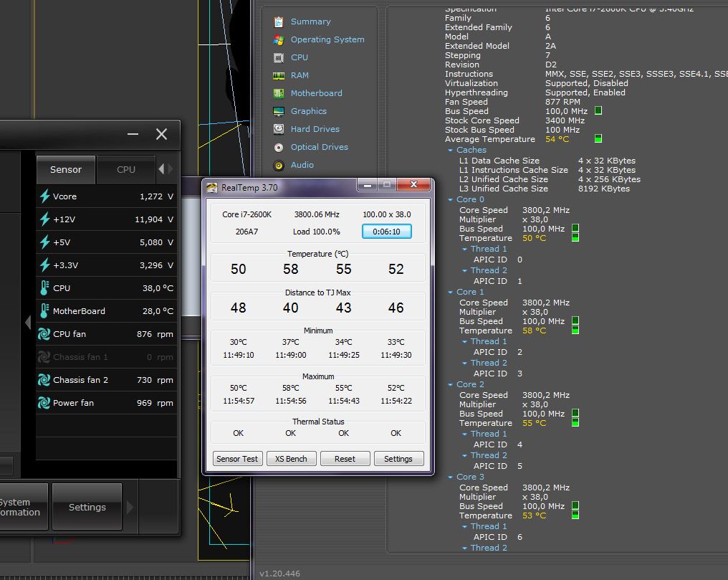This screenshot has width=728, height=580.
Task: Click the Vcore lightning icon
Action: point(44,196)
